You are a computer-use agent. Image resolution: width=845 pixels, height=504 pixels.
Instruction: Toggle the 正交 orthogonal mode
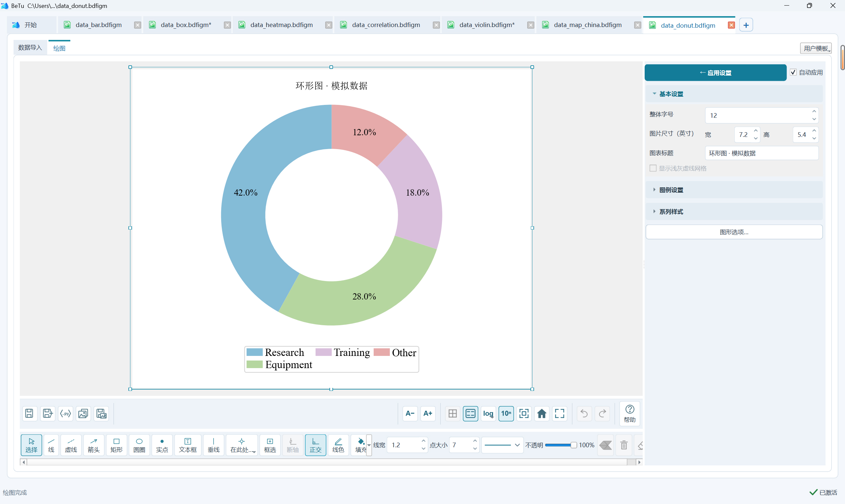click(x=315, y=445)
